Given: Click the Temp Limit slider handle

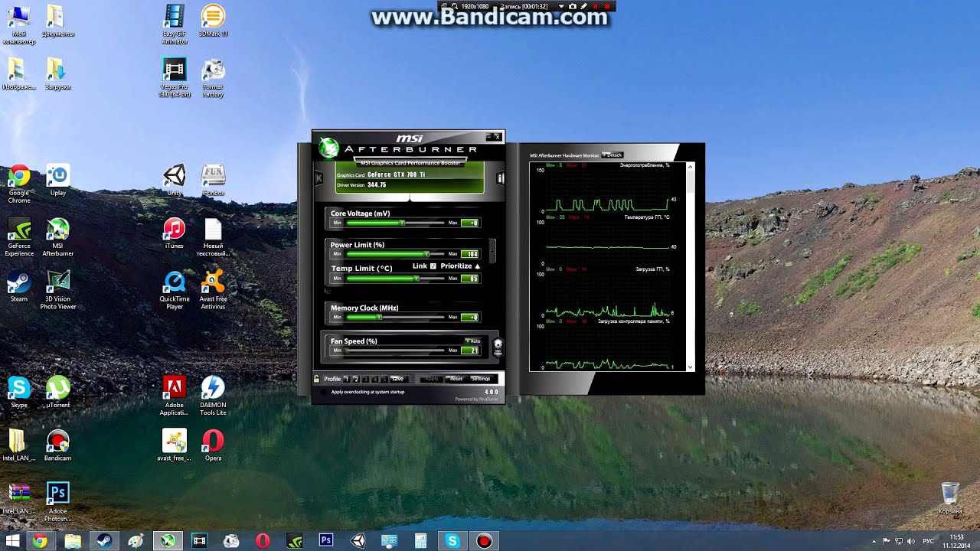Looking at the screenshot, I should [417, 279].
